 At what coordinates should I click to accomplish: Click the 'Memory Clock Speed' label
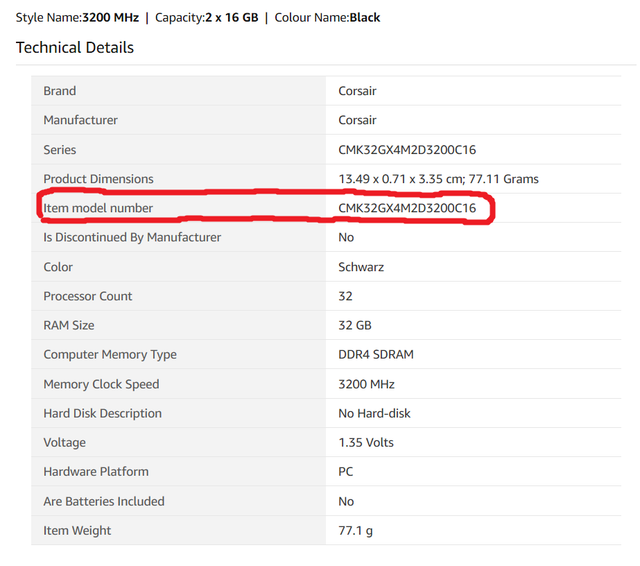(101, 384)
